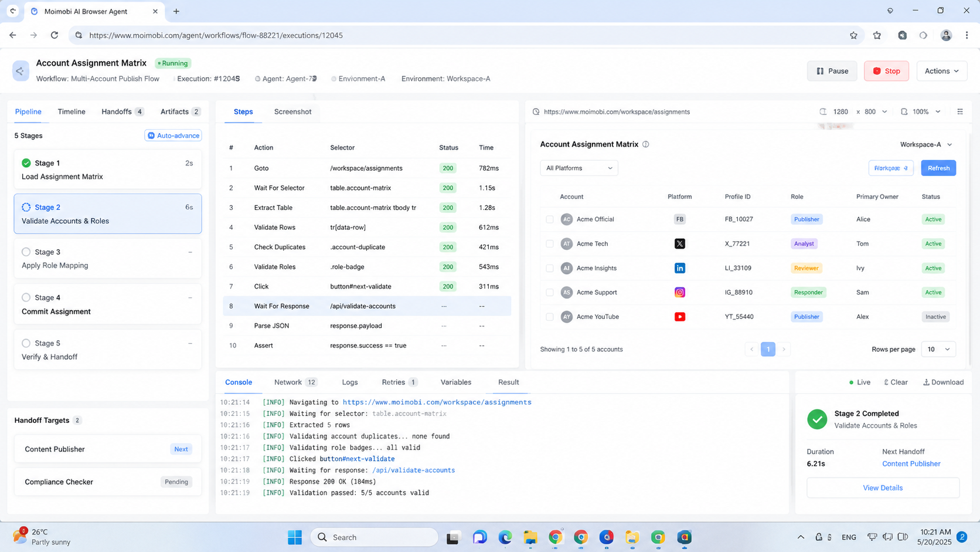Download the console log
Viewport: 980px width, 552px height.
coord(943,382)
